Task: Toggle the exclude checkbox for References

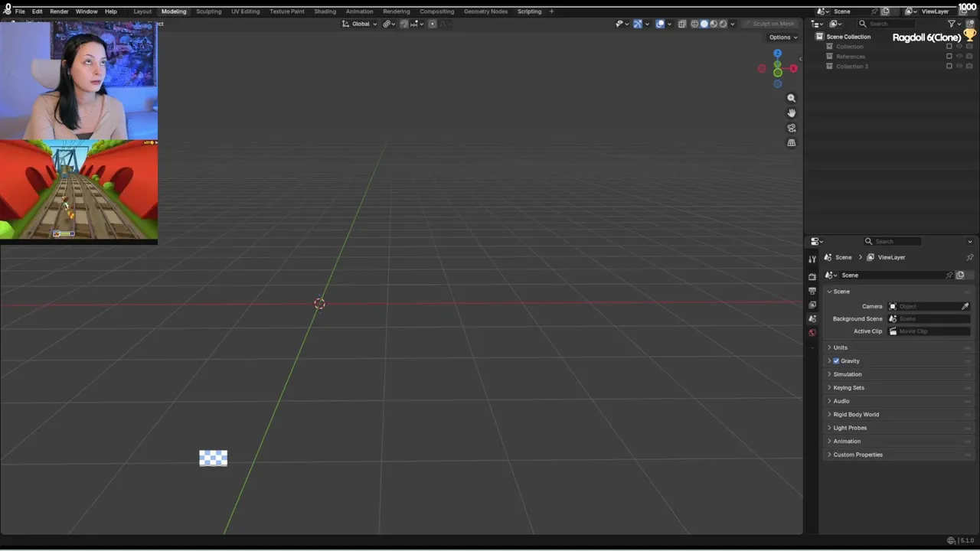Action: click(x=949, y=57)
